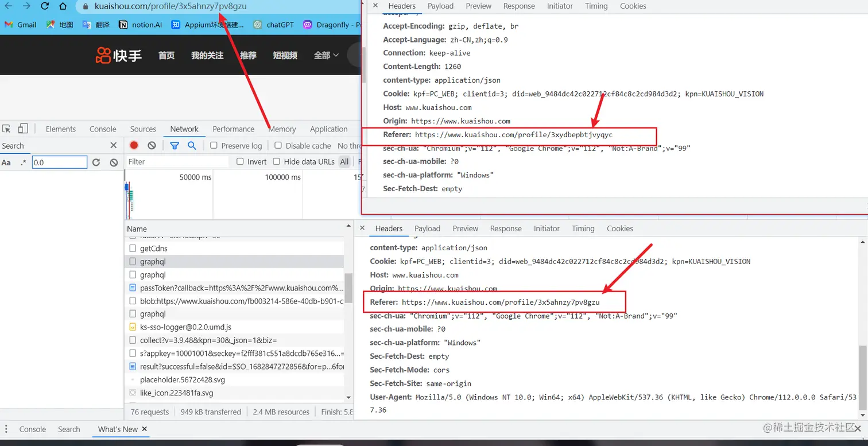Viewport: 868px width, 446px height.
Task: Go forward with the browser forward arrow
Action: point(26,6)
